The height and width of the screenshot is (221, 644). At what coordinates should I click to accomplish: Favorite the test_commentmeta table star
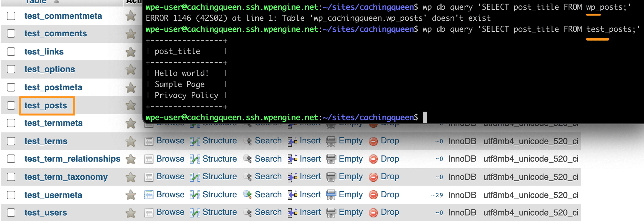[x=131, y=16]
